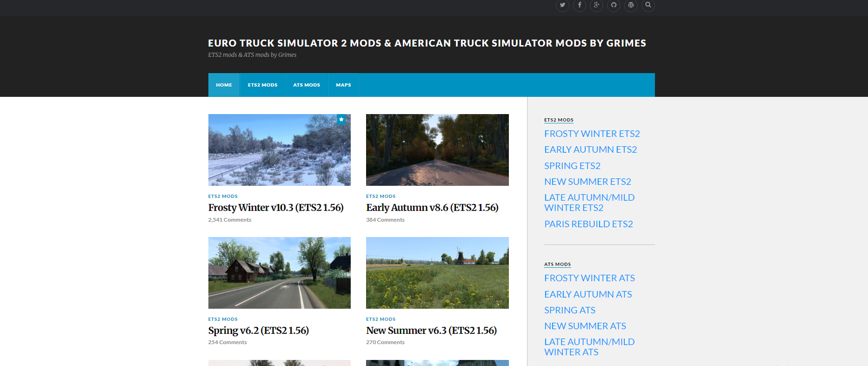
Task: Open the Early Autumn forest road thumbnail
Action: 437,150
